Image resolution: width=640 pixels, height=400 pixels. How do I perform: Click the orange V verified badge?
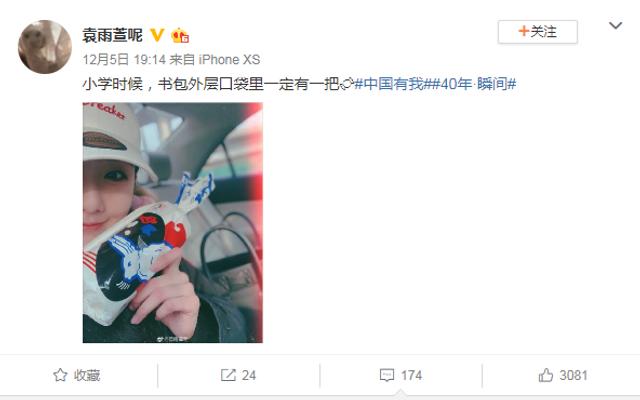pyautogui.click(x=157, y=35)
